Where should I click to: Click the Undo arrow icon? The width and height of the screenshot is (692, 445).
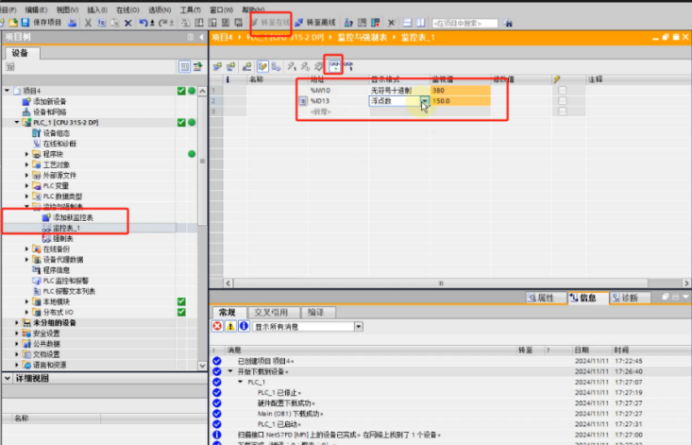click(x=143, y=23)
